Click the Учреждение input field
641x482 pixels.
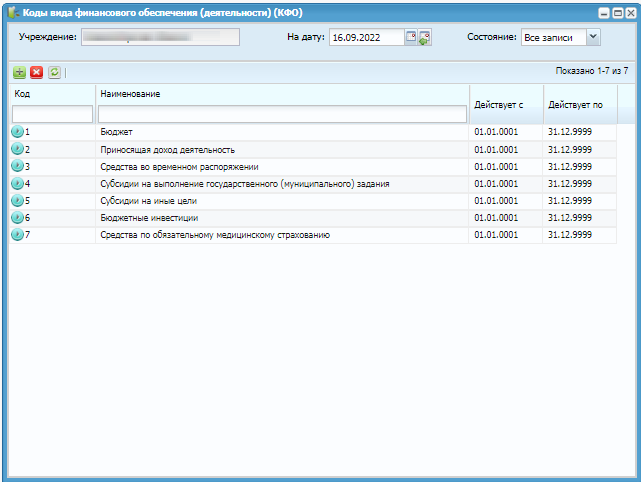tap(160, 37)
